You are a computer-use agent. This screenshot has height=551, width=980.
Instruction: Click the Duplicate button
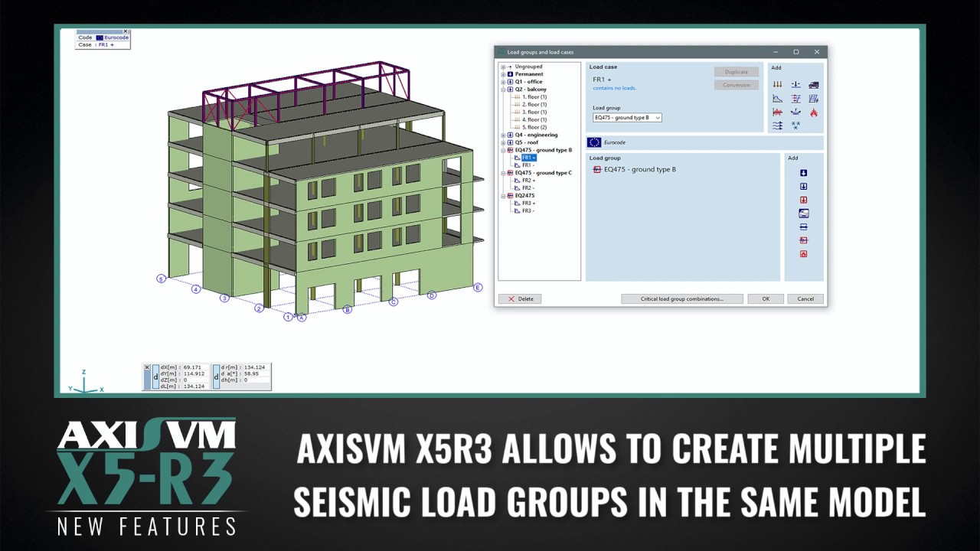point(737,71)
